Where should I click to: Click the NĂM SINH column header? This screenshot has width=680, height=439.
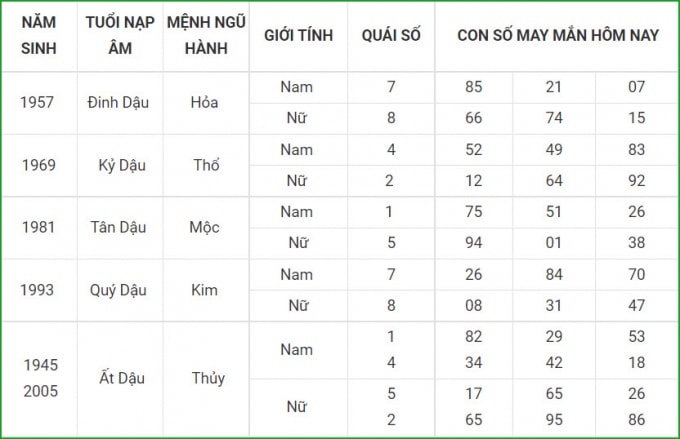pos(39,35)
